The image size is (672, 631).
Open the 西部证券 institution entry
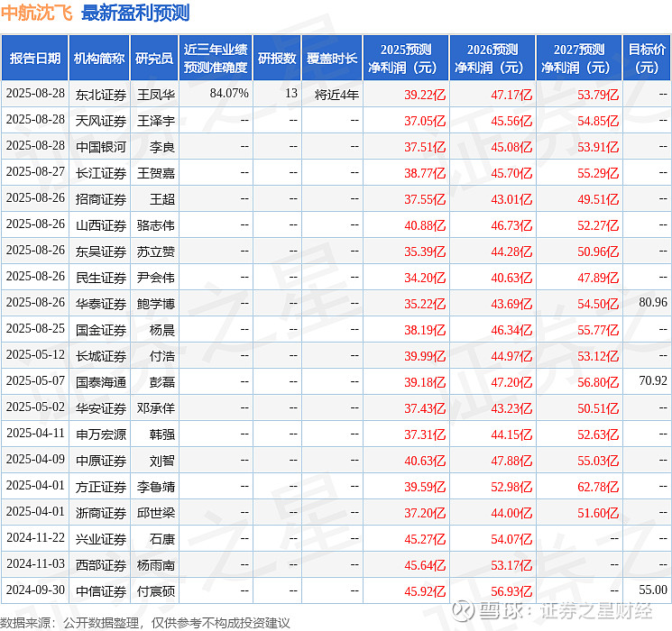pyautogui.click(x=100, y=565)
